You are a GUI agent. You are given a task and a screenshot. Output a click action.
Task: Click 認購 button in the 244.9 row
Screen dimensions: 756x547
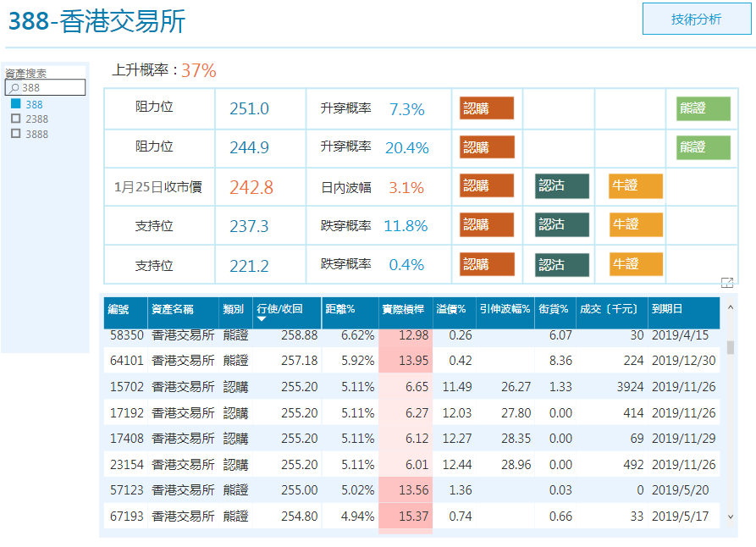coord(487,147)
